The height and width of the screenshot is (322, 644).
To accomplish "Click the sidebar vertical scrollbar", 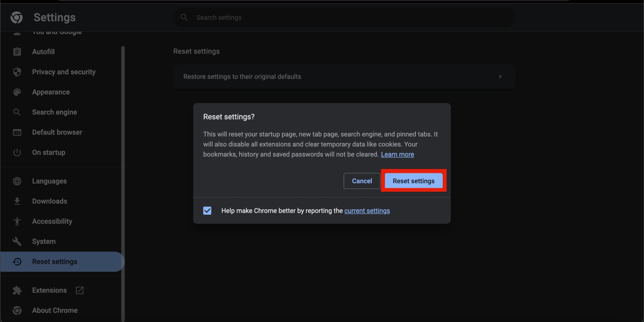I will coord(123,184).
